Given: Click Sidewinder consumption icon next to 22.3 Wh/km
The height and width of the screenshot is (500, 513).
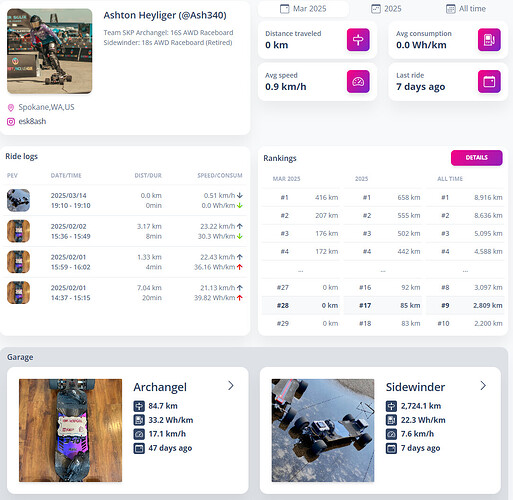Looking at the screenshot, I should pos(391,420).
